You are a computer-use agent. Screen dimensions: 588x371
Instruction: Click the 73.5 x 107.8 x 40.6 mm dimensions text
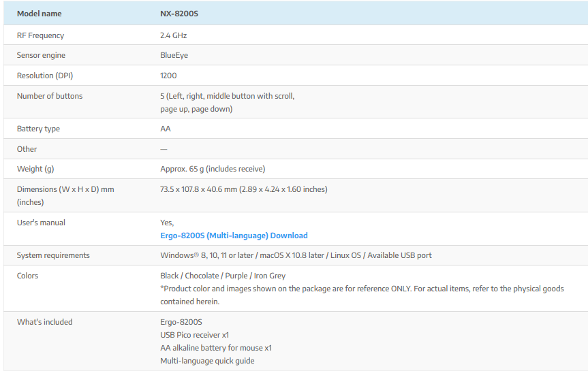tap(243, 189)
